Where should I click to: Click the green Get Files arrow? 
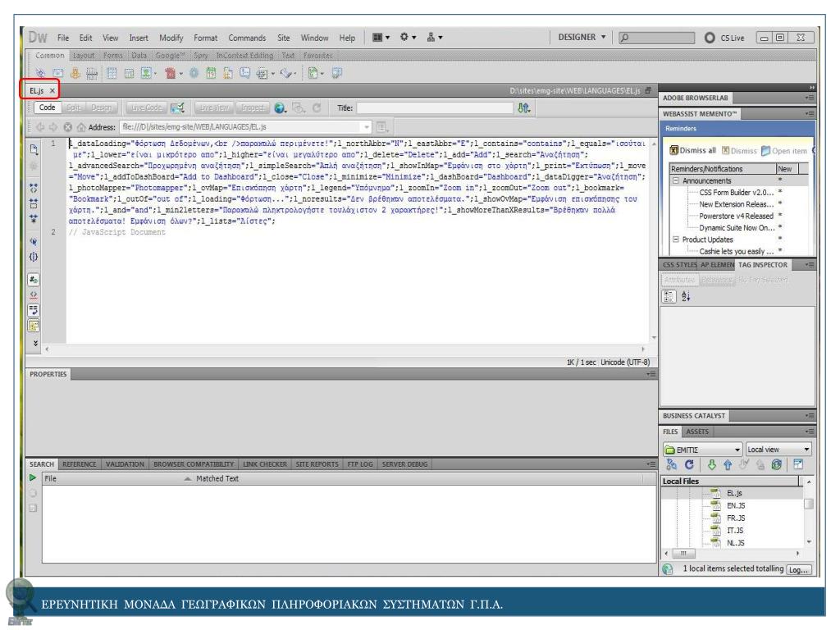[x=711, y=464]
